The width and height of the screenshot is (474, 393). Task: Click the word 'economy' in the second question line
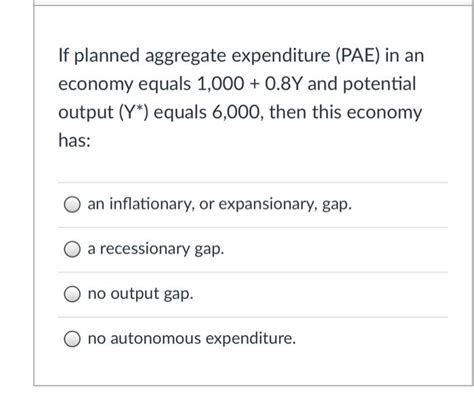point(96,85)
